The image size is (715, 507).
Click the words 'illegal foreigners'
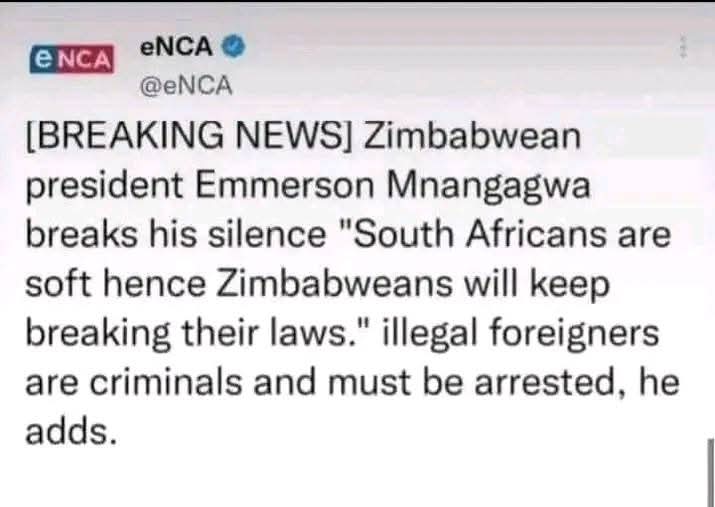[x=520, y=334]
